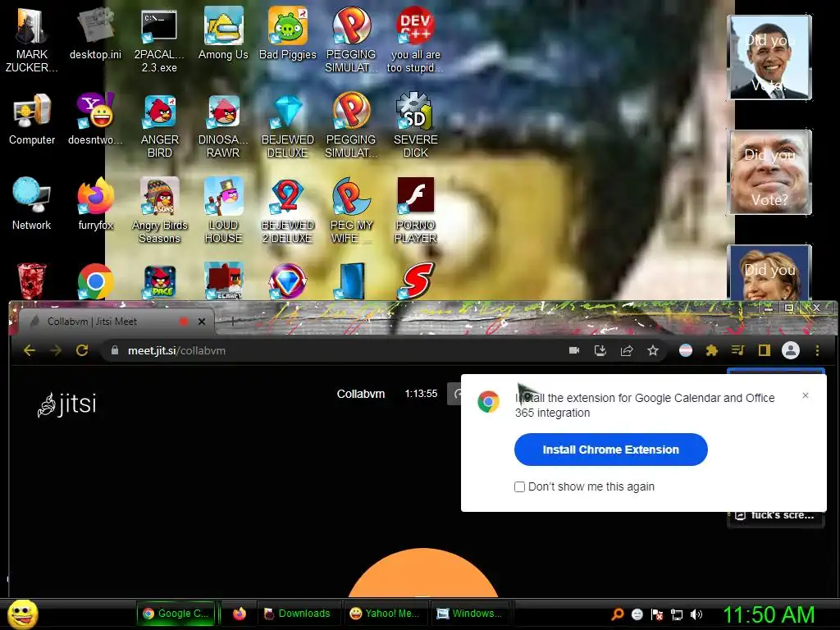
Task: Select the Collabvm Jitsi Meet tab
Action: tap(112, 322)
